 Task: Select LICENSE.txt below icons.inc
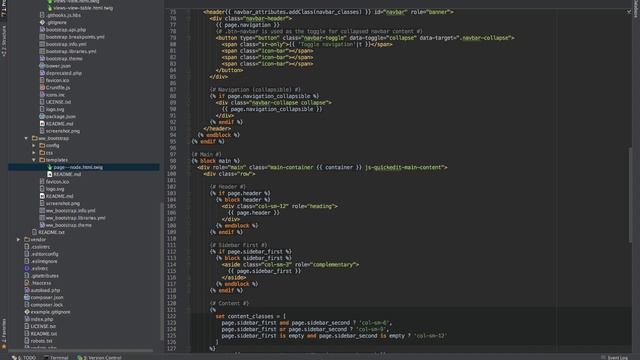coord(58,102)
